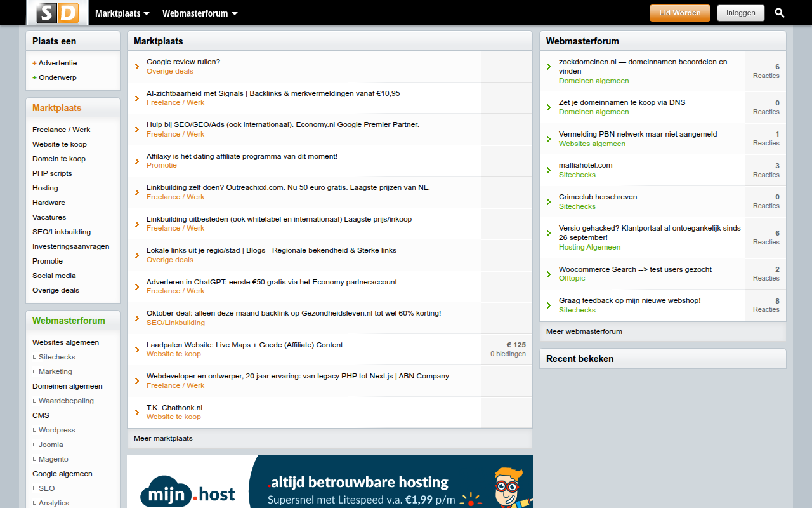Click the Offtopic category label
The width and height of the screenshot is (812, 508).
point(572,278)
